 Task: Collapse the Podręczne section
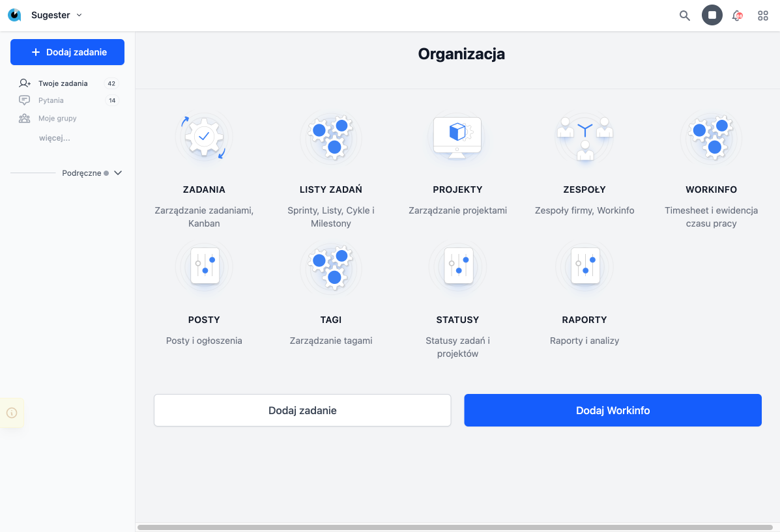coord(118,173)
